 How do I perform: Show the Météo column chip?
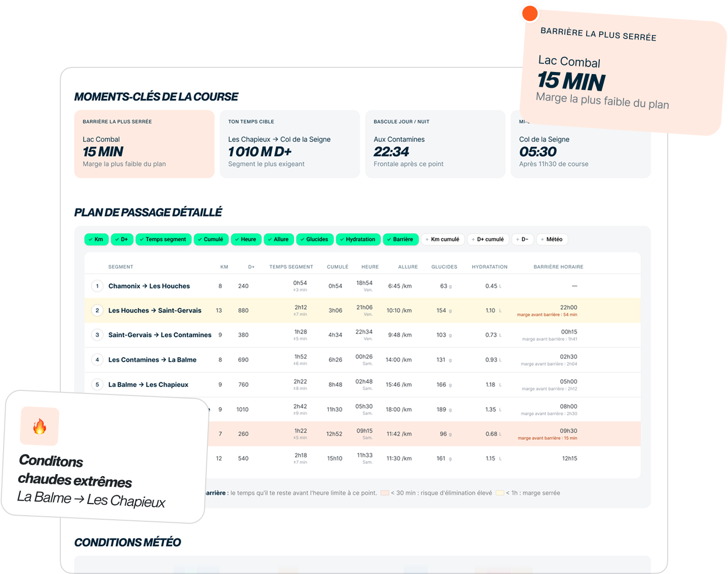pyautogui.click(x=552, y=239)
